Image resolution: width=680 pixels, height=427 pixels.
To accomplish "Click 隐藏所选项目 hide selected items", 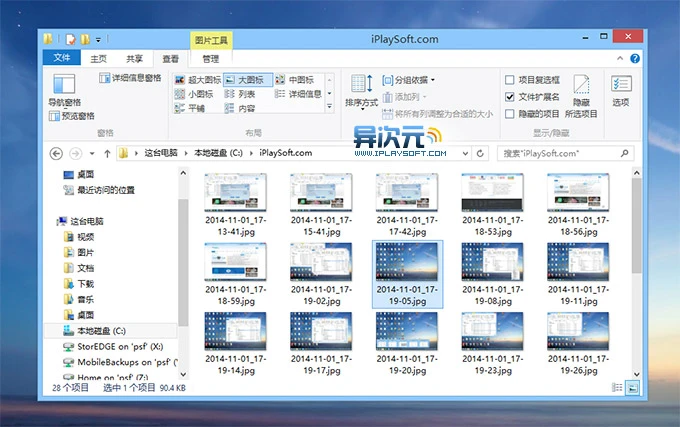I will (x=581, y=96).
